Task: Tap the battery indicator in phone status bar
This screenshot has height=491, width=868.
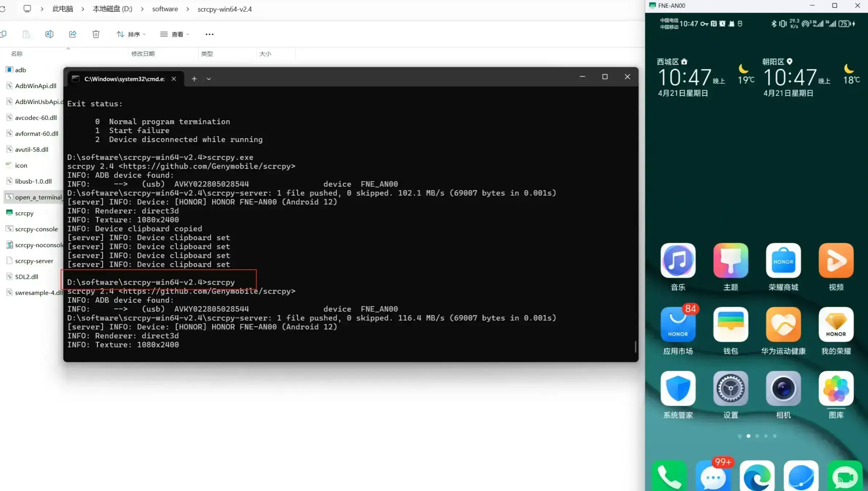Action: 847,24
